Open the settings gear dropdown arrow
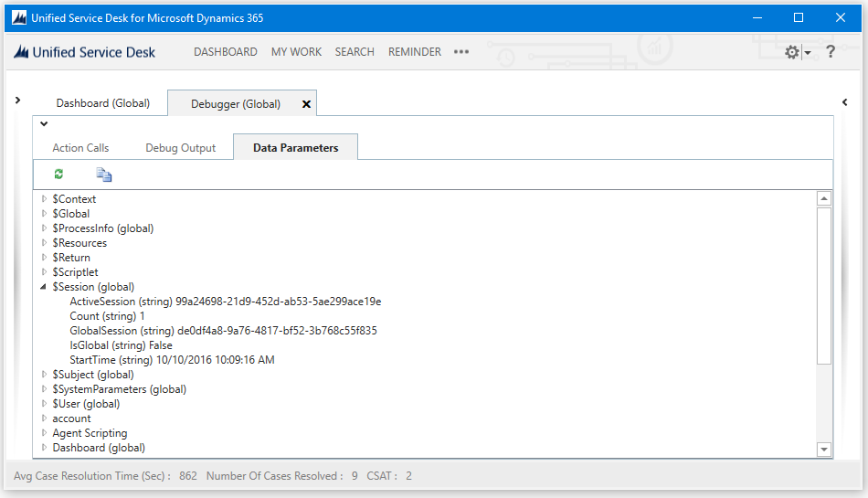 pyautogui.click(x=808, y=53)
